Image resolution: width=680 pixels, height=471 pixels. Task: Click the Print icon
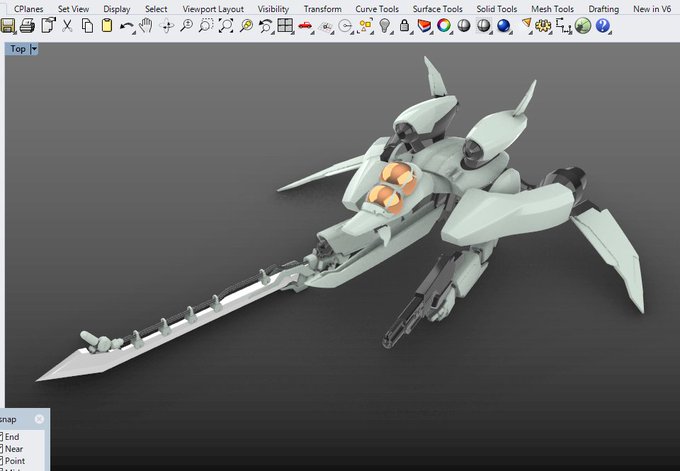pyautogui.click(x=27, y=26)
